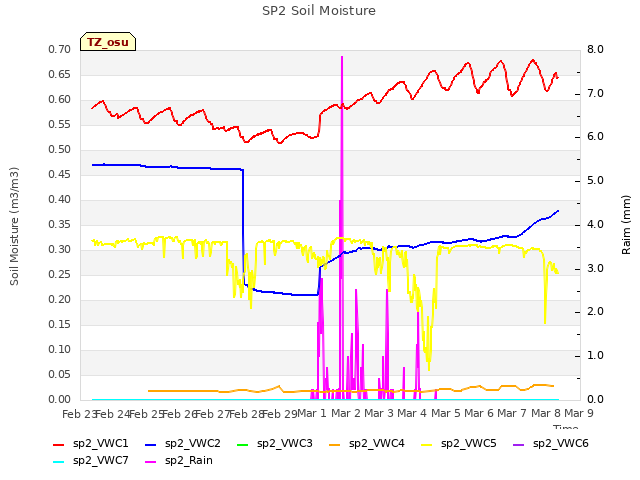
Task: Click the red sp2_VWC1 legend swatch
Action: 59,444
